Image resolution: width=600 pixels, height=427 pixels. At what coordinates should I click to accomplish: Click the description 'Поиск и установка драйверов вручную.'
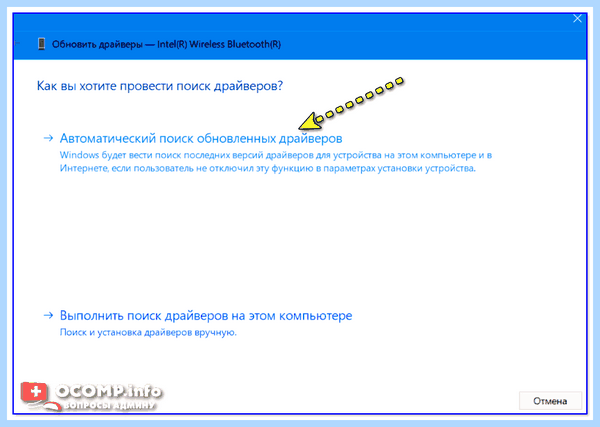[x=148, y=332]
